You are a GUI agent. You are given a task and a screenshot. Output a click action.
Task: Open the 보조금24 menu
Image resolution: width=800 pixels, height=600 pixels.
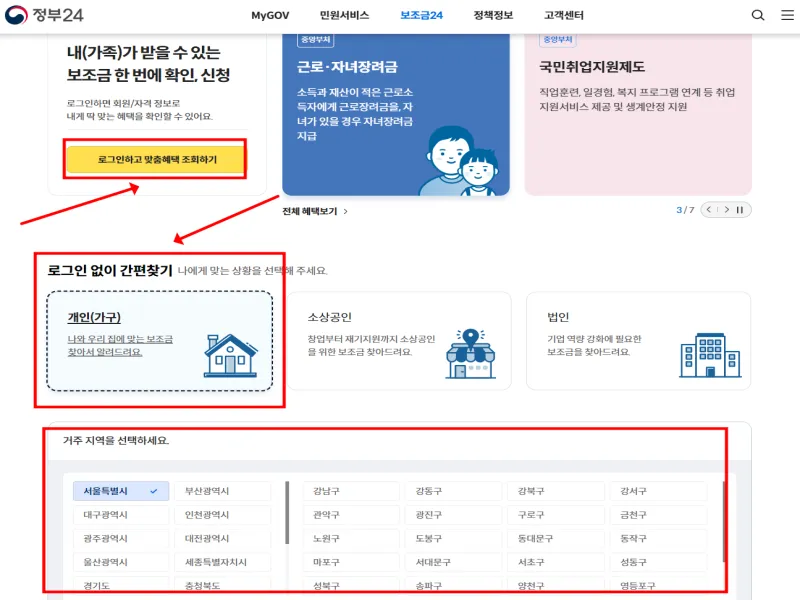(421, 15)
